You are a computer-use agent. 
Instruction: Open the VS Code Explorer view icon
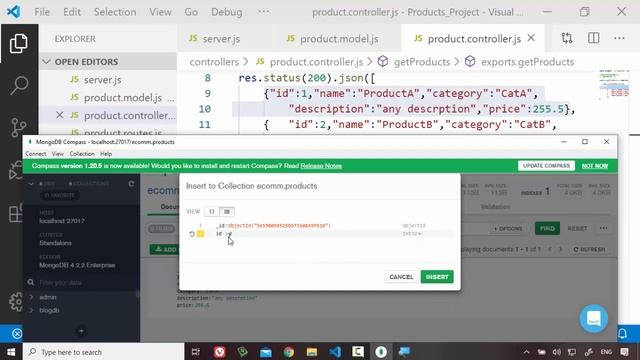coord(19,43)
